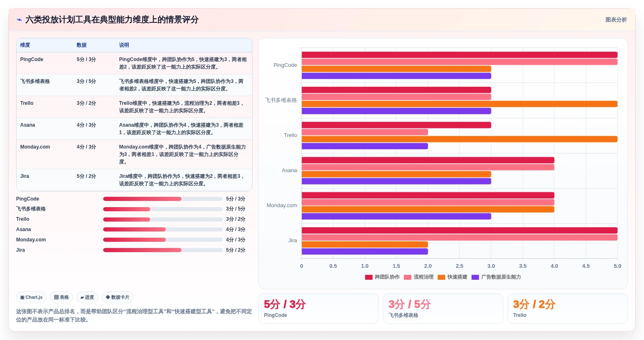The height and width of the screenshot is (340, 644).
Task: Select the Trello table row name
Action: [x=27, y=103]
